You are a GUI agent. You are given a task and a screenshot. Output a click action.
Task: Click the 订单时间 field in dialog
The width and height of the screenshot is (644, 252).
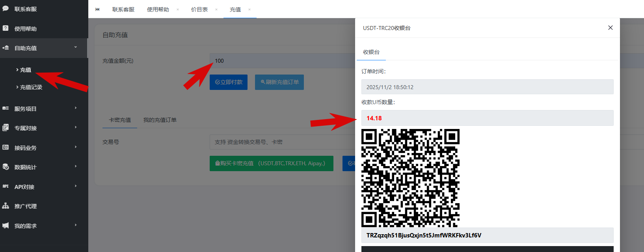488,87
